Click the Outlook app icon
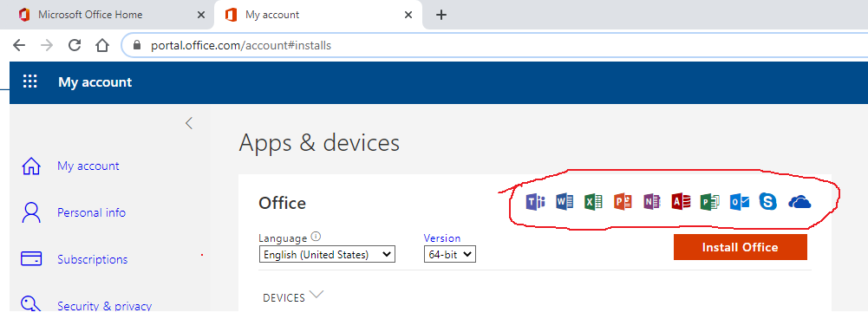Screen dimensions: 868x319 [x=739, y=202]
